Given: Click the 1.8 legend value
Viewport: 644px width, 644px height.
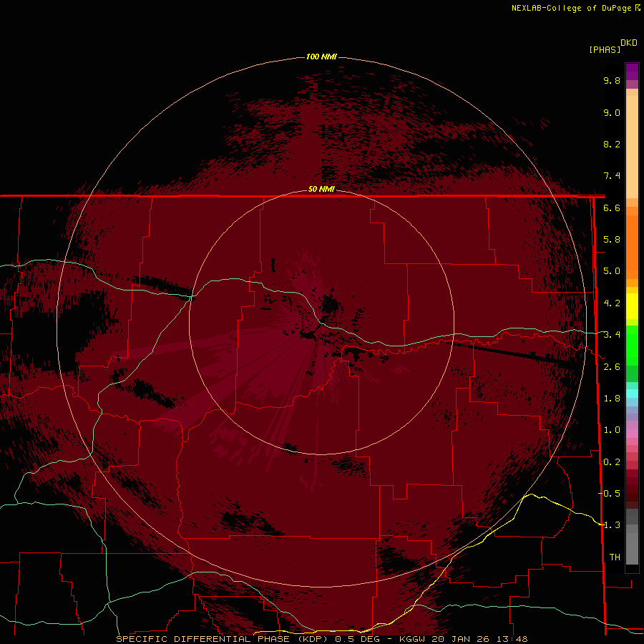Looking at the screenshot, I should tap(612, 399).
